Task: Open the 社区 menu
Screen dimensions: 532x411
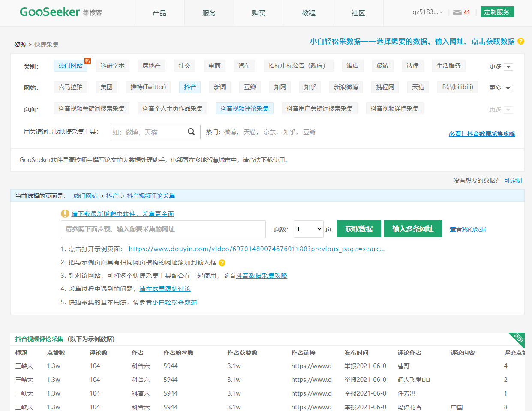Action: (x=358, y=13)
